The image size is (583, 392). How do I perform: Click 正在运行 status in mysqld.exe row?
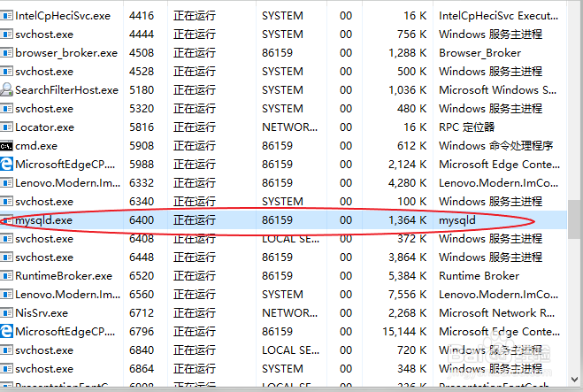(x=195, y=220)
